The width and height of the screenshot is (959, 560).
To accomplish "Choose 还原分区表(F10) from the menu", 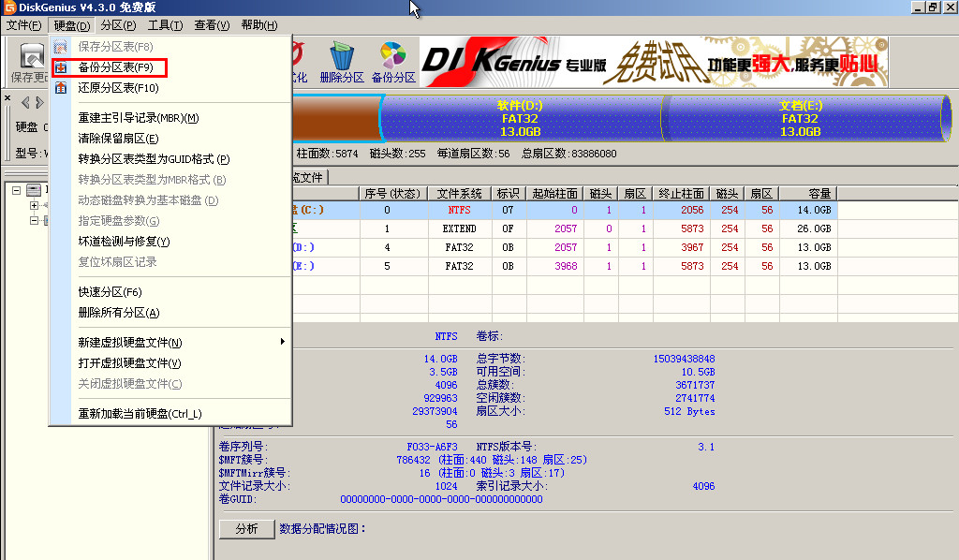I will [x=118, y=88].
